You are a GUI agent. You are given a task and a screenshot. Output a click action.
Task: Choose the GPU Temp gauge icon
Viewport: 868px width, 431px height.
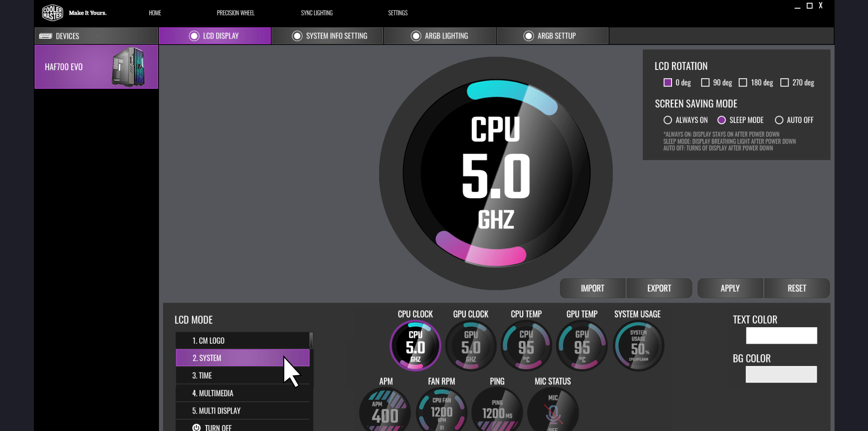pos(582,346)
